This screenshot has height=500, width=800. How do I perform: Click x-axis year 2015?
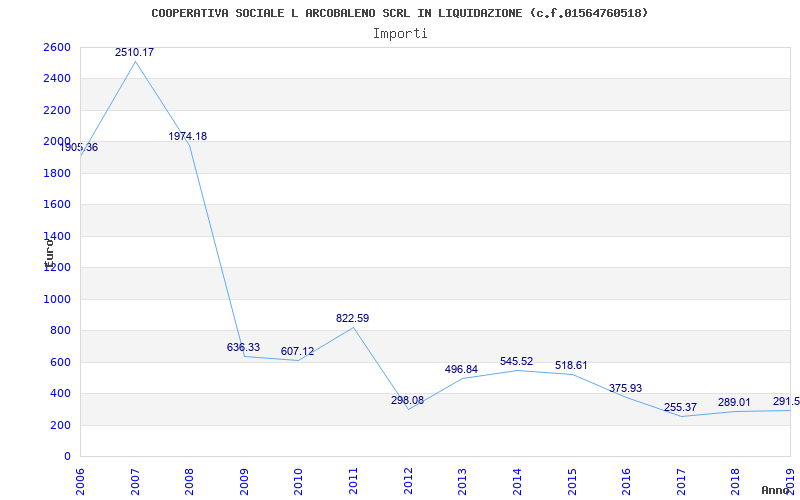(x=571, y=482)
